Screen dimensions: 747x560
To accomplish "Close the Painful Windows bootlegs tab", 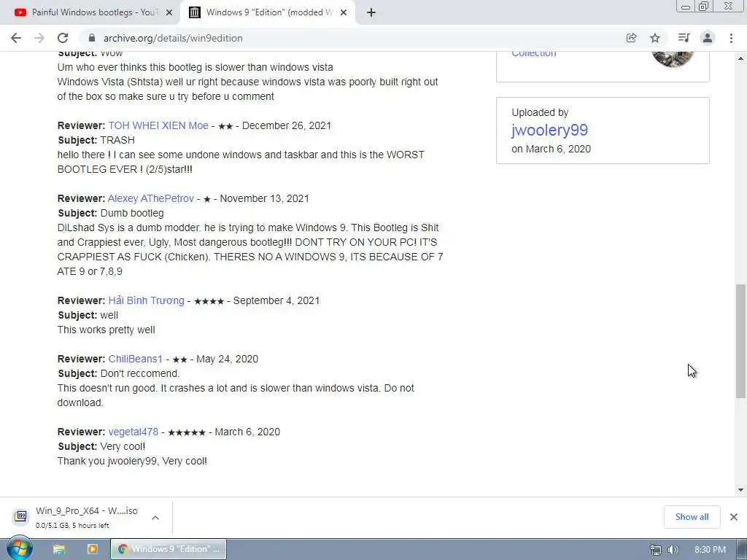I will coord(169,12).
